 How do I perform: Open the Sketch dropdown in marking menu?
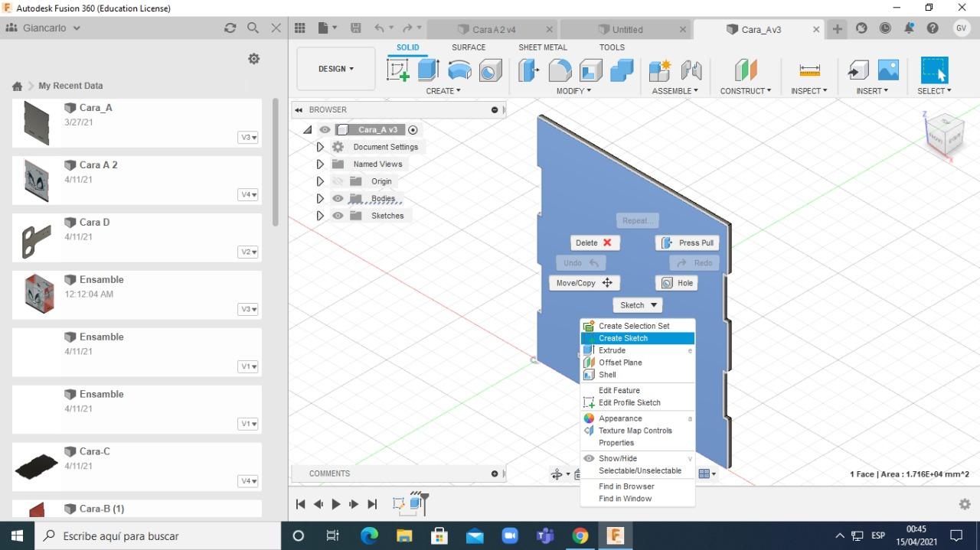(639, 304)
